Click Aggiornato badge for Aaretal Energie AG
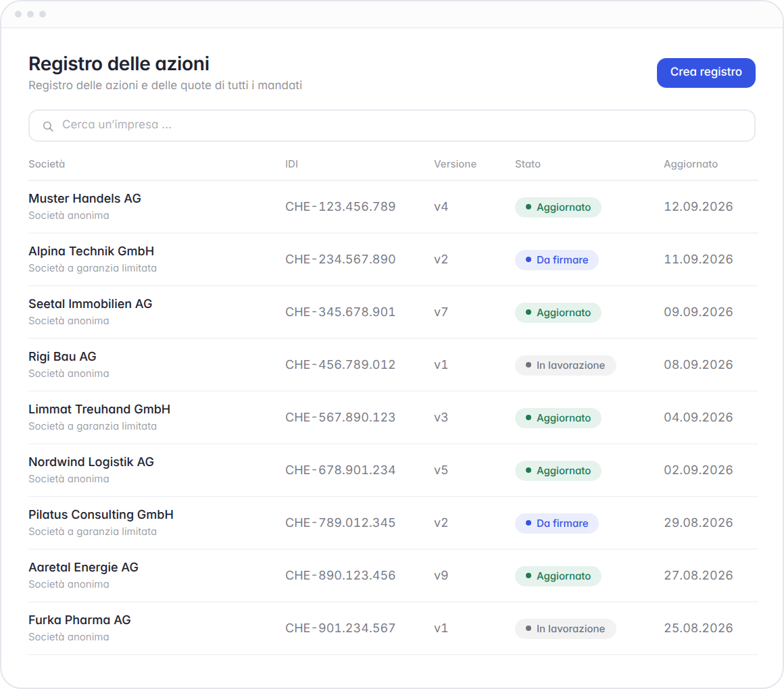This screenshot has height=689, width=784. pos(558,576)
